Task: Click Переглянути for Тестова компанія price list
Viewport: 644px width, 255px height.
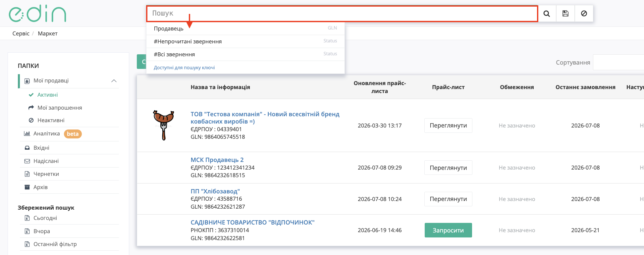Action: click(448, 126)
